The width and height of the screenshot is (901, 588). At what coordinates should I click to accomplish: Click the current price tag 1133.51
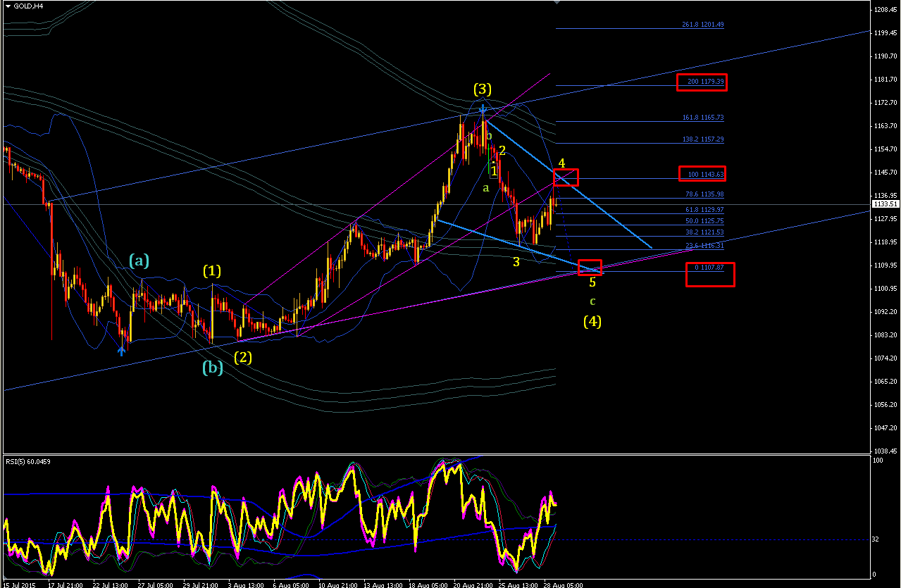(x=886, y=204)
